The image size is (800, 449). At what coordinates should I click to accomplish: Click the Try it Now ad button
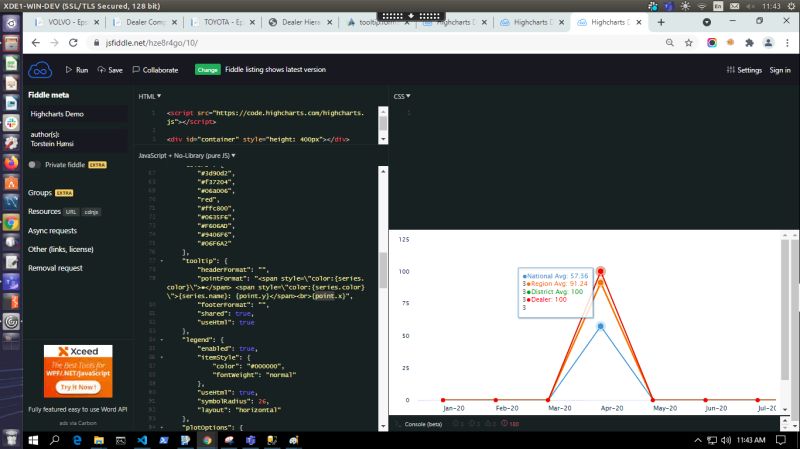point(78,387)
